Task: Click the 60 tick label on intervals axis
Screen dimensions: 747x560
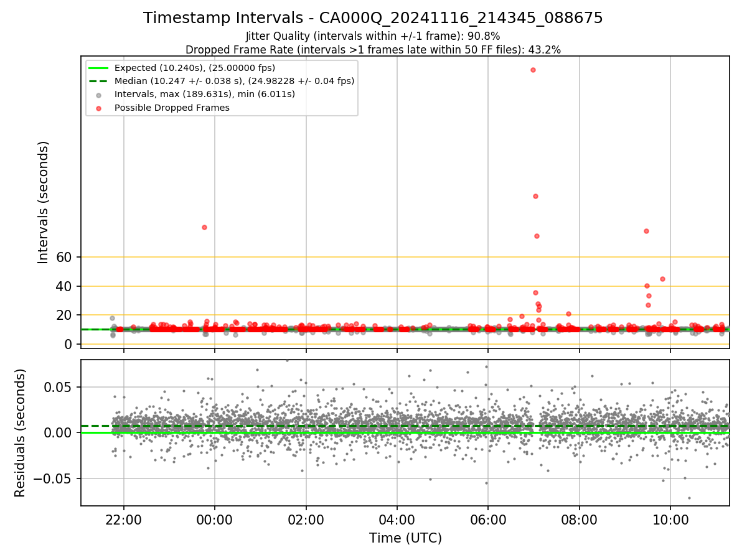Action: pyautogui.click(x=65, y=257)
